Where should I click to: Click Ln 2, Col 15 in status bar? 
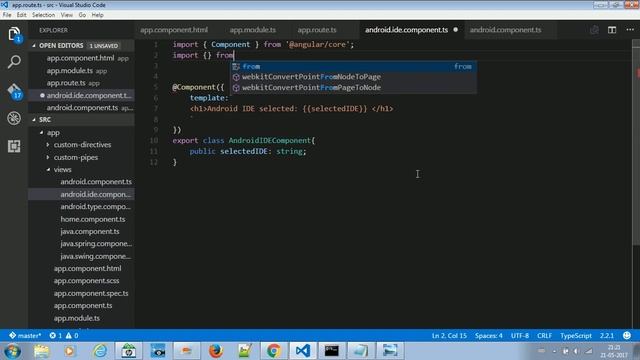tap(449, 336)
